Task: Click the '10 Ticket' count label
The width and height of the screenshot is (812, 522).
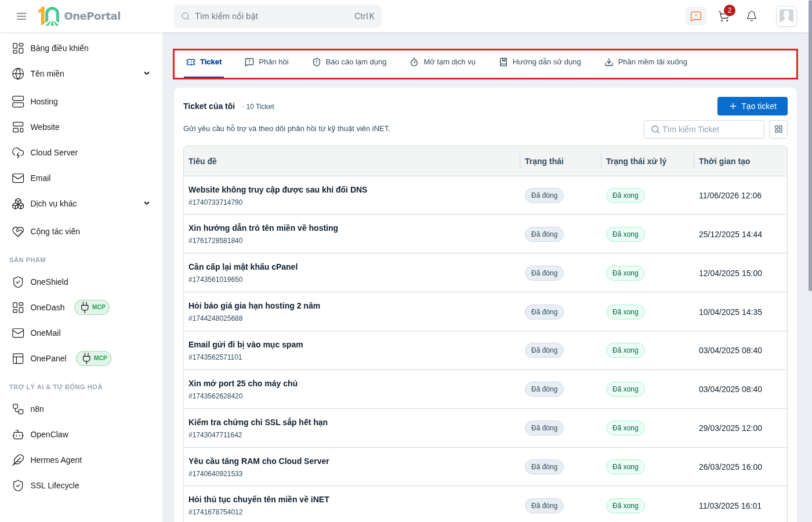Action: click(260, 107)
